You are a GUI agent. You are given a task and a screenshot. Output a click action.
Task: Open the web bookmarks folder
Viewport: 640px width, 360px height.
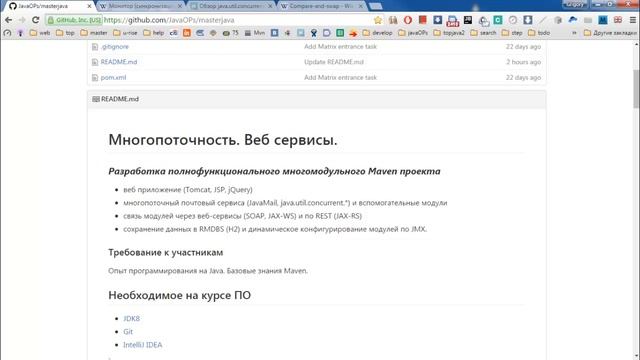(x=40, y=33)
